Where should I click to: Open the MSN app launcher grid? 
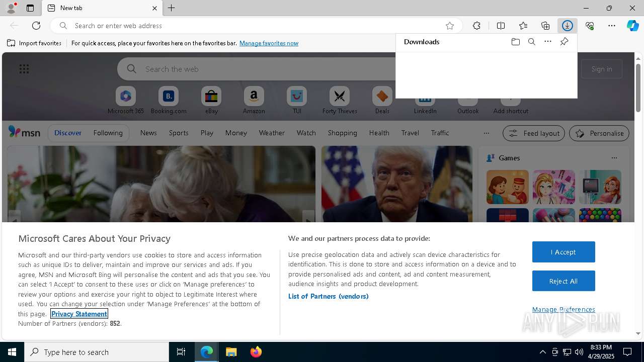[24, 69]
